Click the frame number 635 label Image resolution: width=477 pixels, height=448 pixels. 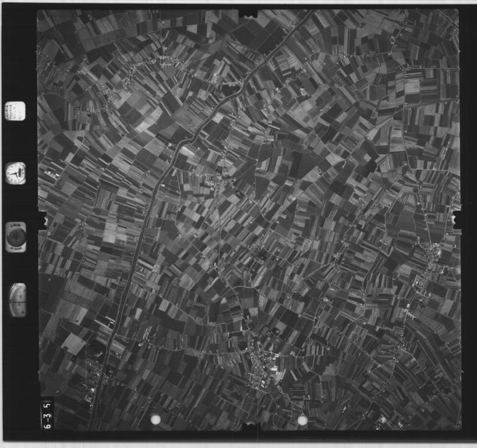click(x=47, y=413)
